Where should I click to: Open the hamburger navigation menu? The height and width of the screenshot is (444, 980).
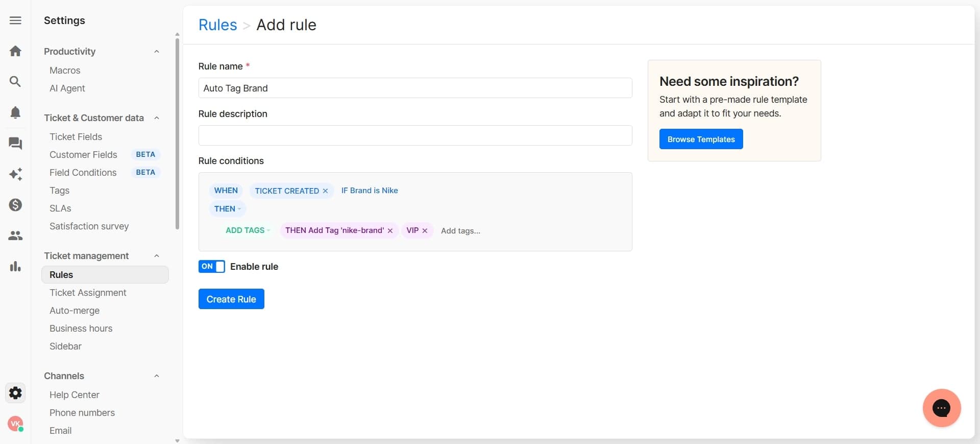tap(15, 20)
